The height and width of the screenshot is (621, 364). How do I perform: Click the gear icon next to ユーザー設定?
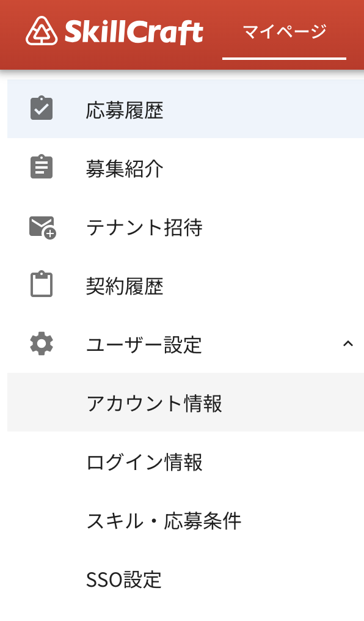coord(42,344)
